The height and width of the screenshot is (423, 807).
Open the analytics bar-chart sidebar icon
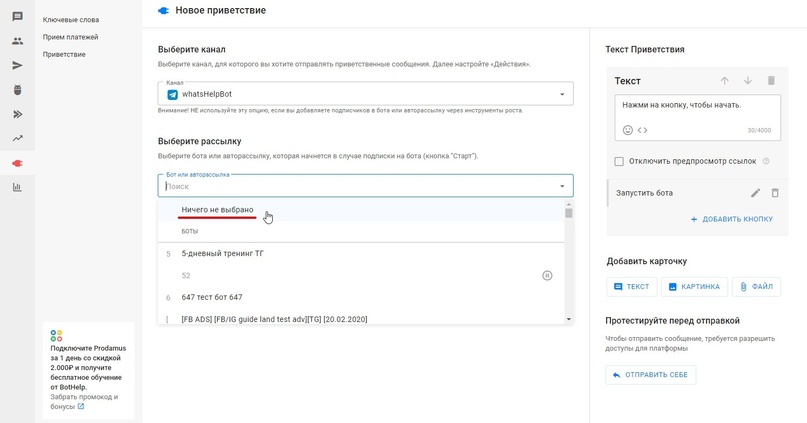pyautogui.click(x=17, y=187)
